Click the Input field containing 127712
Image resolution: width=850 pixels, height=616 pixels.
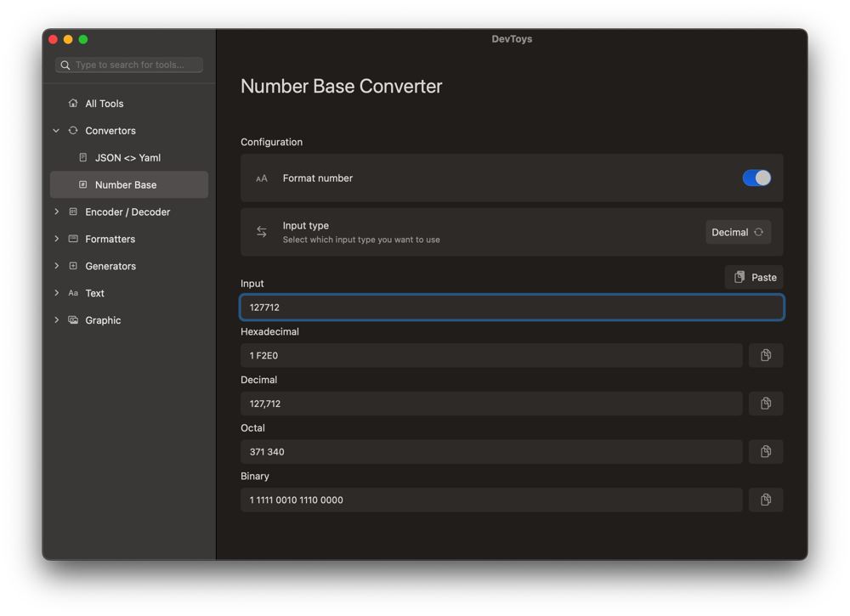point(511,308)
